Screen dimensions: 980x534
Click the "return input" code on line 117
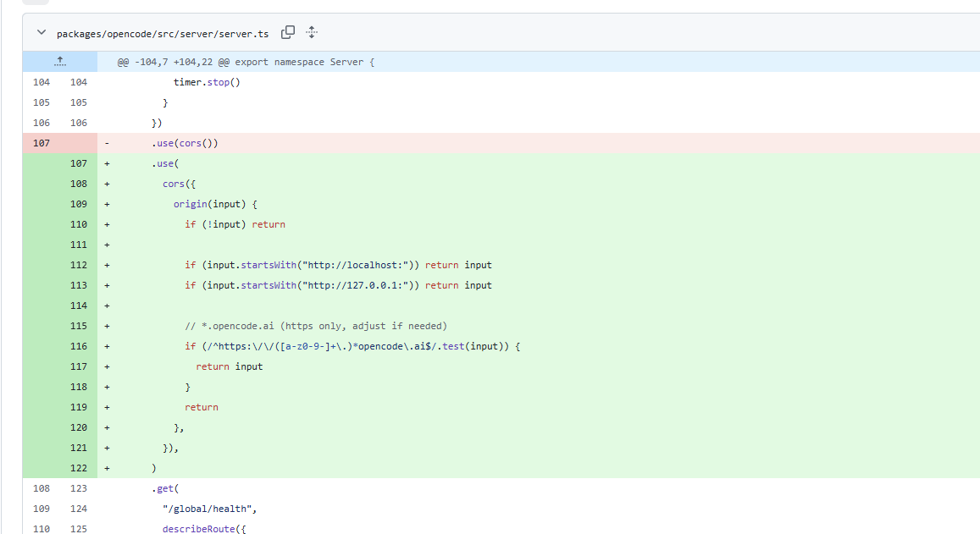(230, 366)
